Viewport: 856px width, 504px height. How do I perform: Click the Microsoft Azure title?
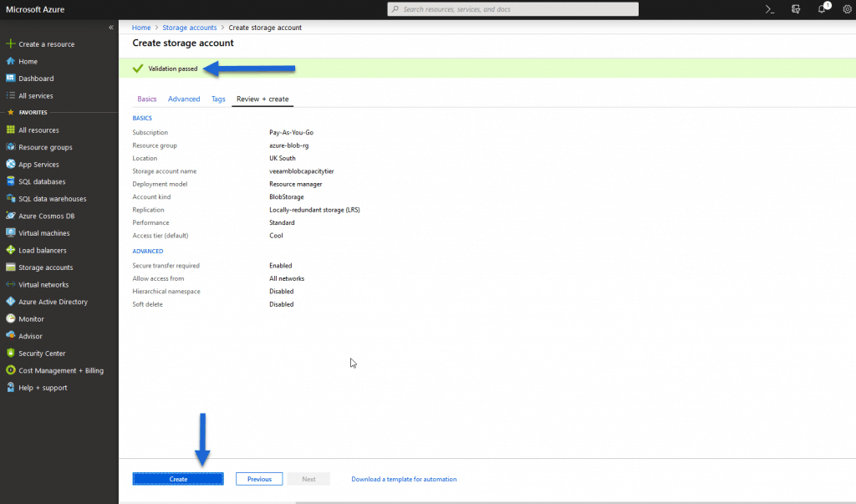tap(35, 9)
